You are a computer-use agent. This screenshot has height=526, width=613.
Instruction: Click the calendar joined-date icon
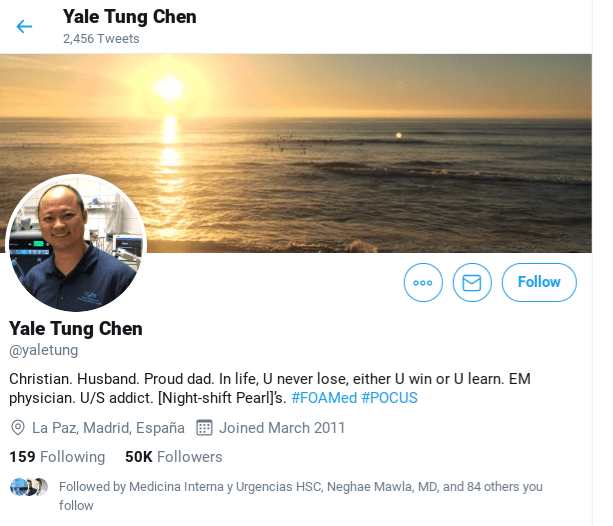tap(204, 428)
